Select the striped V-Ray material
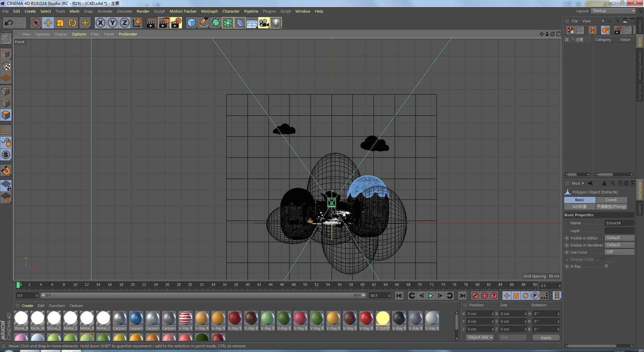This screenshot has width=644, height=352. coord(185,320)
